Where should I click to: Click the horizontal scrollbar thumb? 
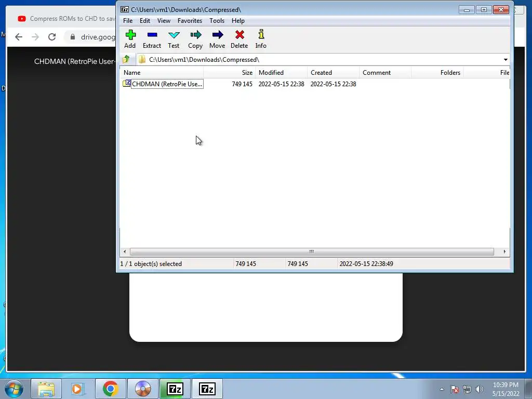click(312, 252)
